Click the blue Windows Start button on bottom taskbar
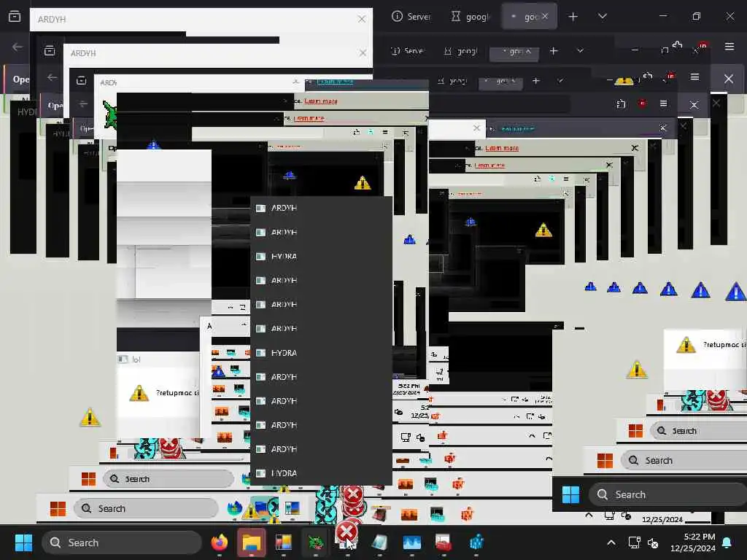This screenshot has height=560, width=747. click(23, 542)
